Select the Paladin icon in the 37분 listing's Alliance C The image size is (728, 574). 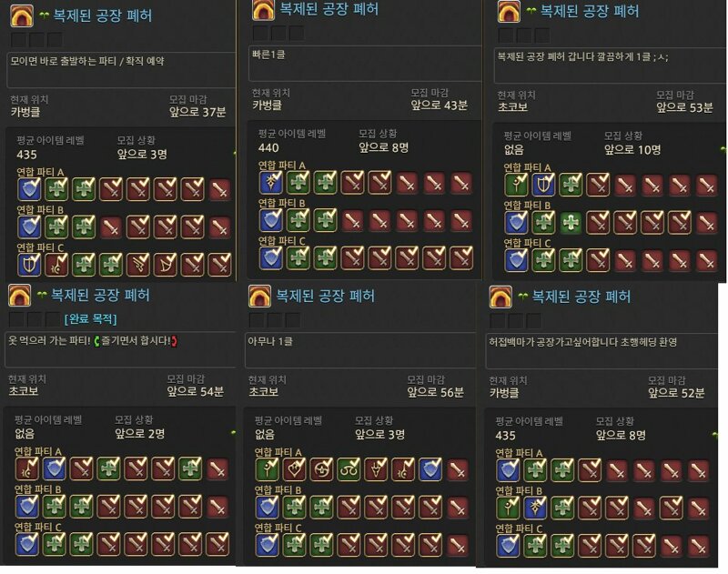click(29, 265)
